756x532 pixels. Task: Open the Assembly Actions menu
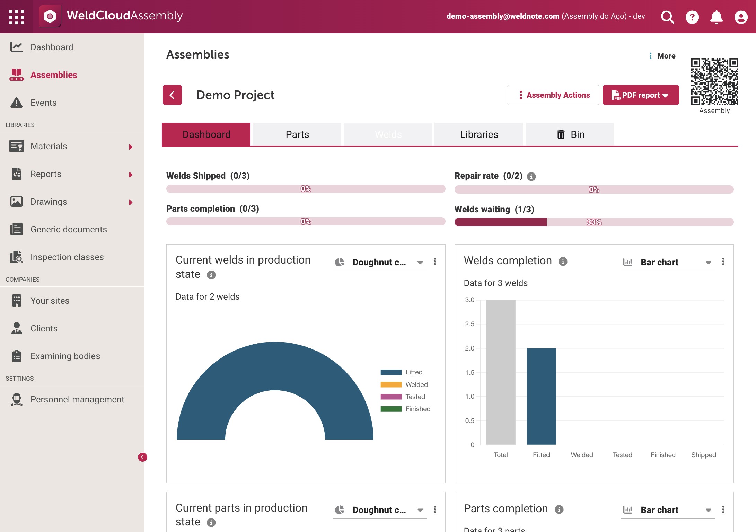click(553, 95)
